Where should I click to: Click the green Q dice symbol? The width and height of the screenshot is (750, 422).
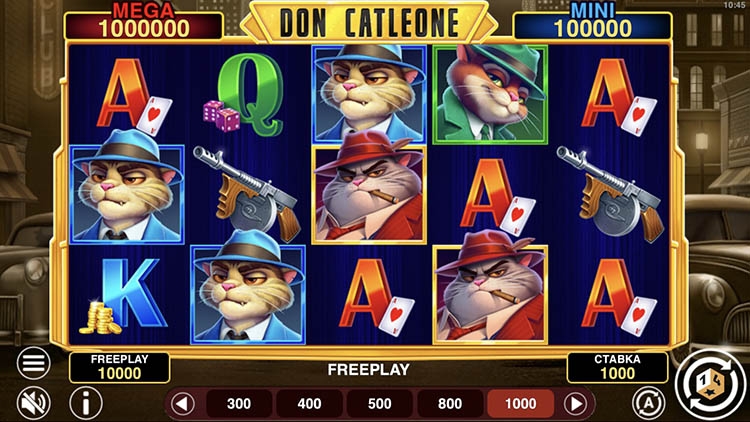245,95
